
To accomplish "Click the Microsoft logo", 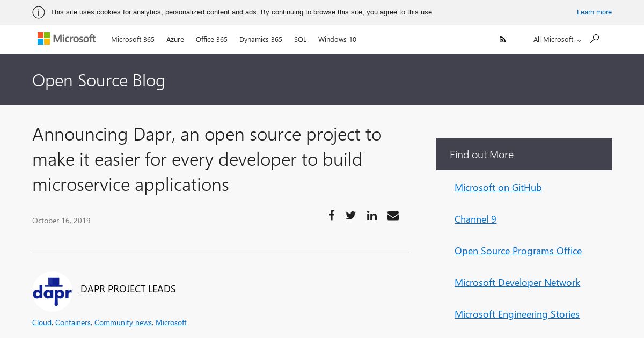I will (67, 39).
